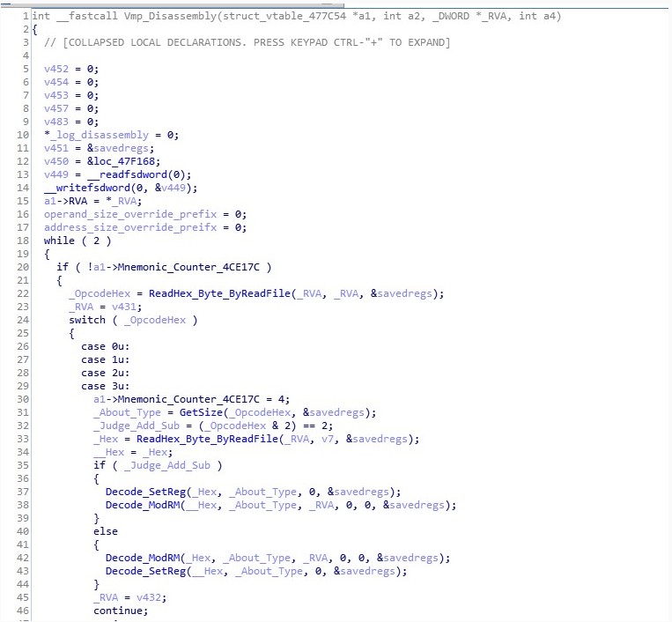This screenshot has width=672, height=622.
Task: Select the case 1u label
Action: (x=105, y=359)
